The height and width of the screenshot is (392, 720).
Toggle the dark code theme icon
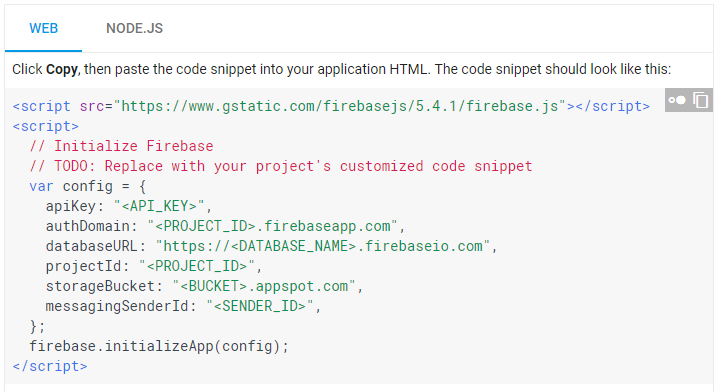pyautogui.click(x=677, y=100)
